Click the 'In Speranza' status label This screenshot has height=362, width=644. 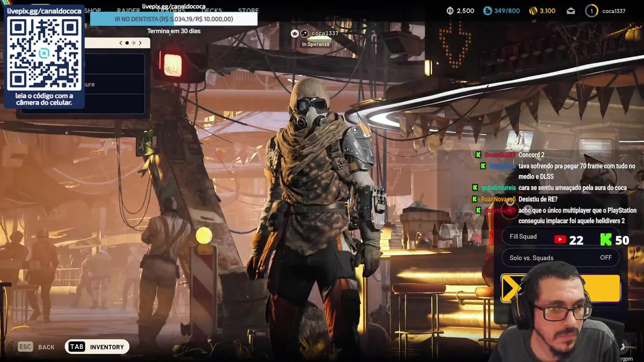[315, 44]
